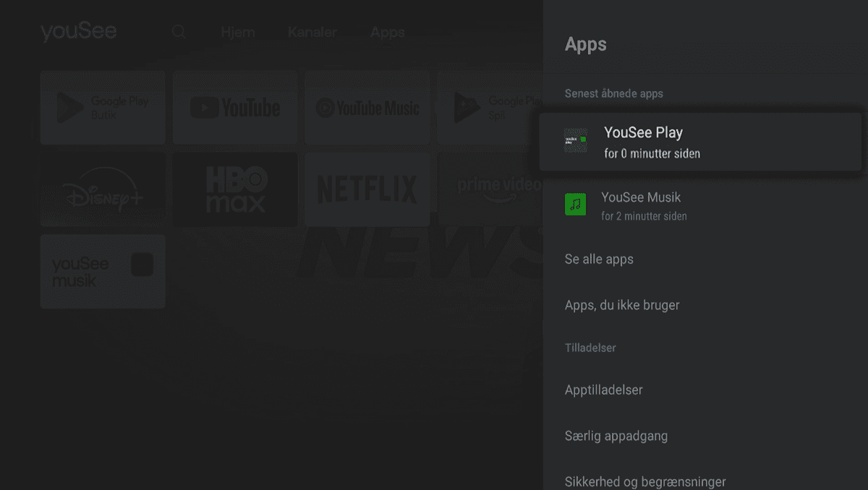Viewport: 868px width, 490px height.
Task: Select the Apps menu item
Action: click(x=387, y=32)
